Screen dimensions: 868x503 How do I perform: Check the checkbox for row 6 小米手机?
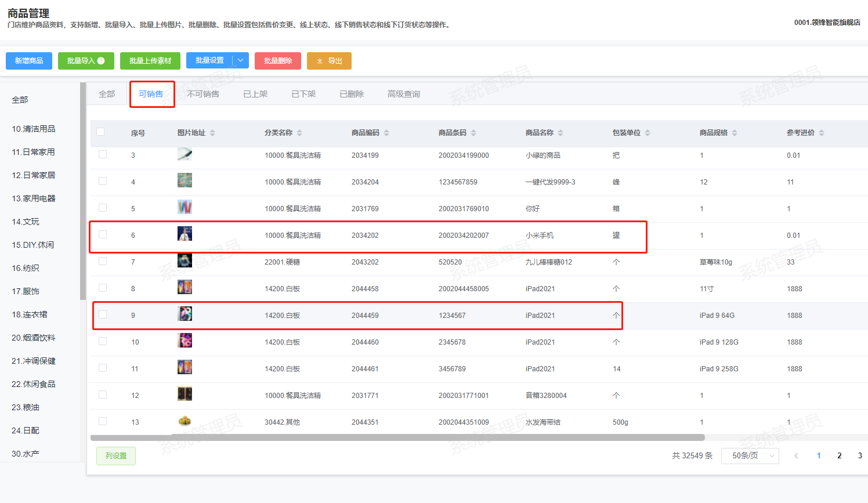pyautogui.click(x=103, y=234)
